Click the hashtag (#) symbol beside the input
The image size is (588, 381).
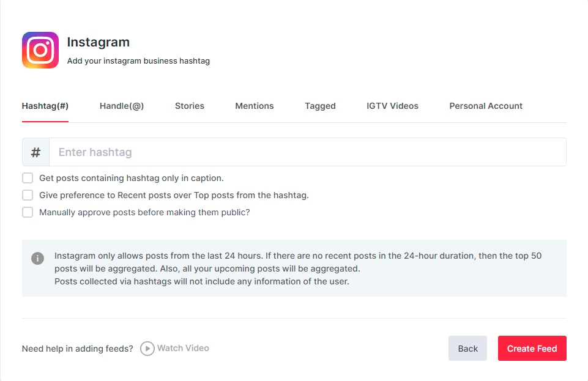coord(35,151)
